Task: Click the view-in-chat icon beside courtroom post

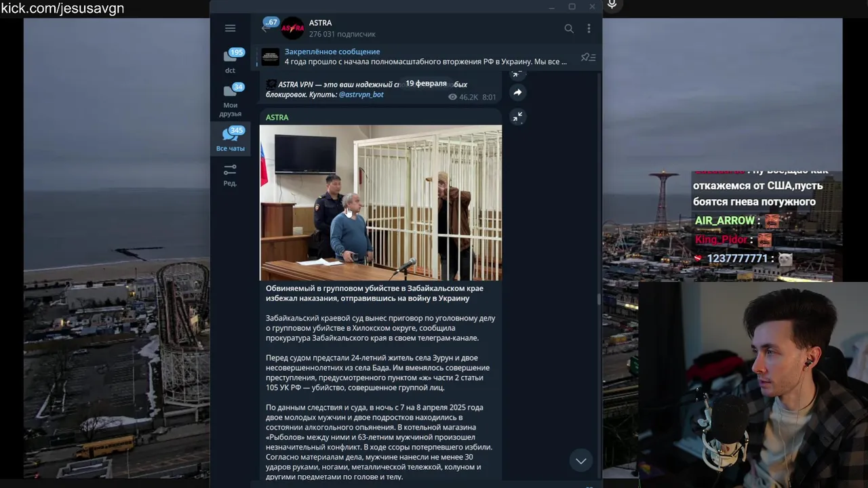Action: pyautogui.click(x=517, y=117)
